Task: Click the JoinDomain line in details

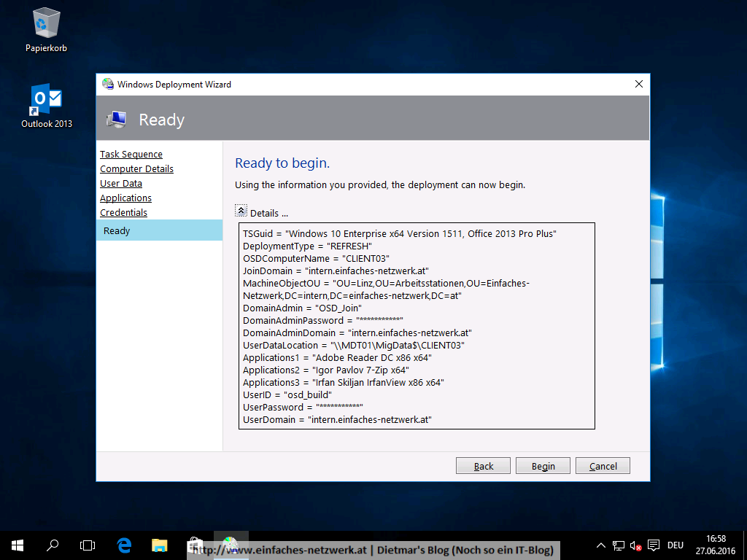Action: tap(336, 271)
